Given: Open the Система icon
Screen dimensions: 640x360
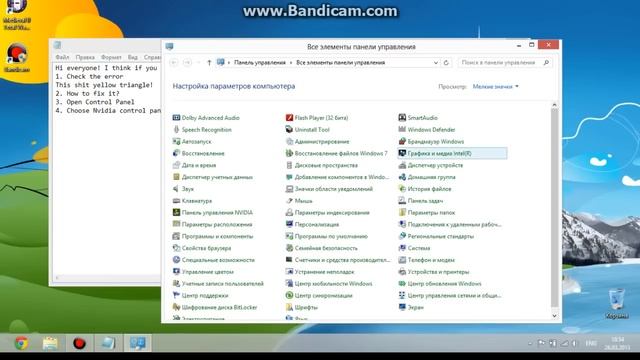Looking at the screenshot, I should [x=402, y=248].
